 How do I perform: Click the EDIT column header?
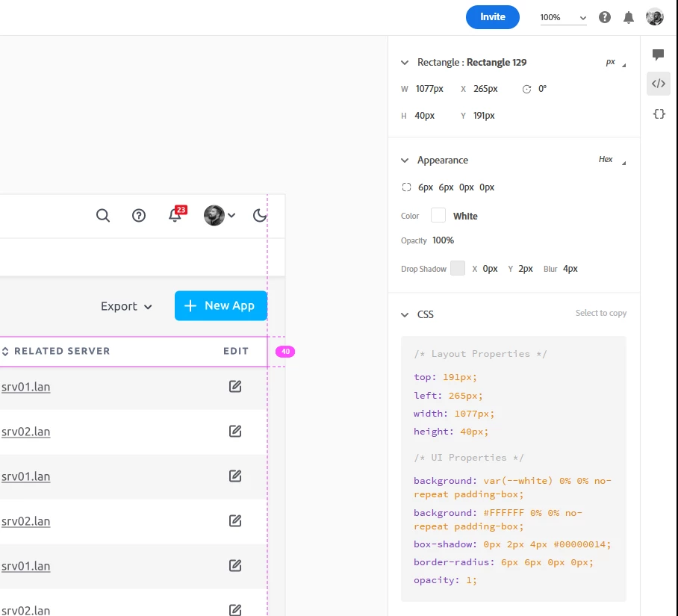[x=236, y=351]
